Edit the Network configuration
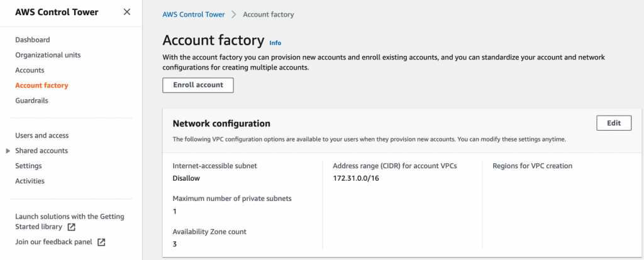644x260 pixels. [613, 123]
